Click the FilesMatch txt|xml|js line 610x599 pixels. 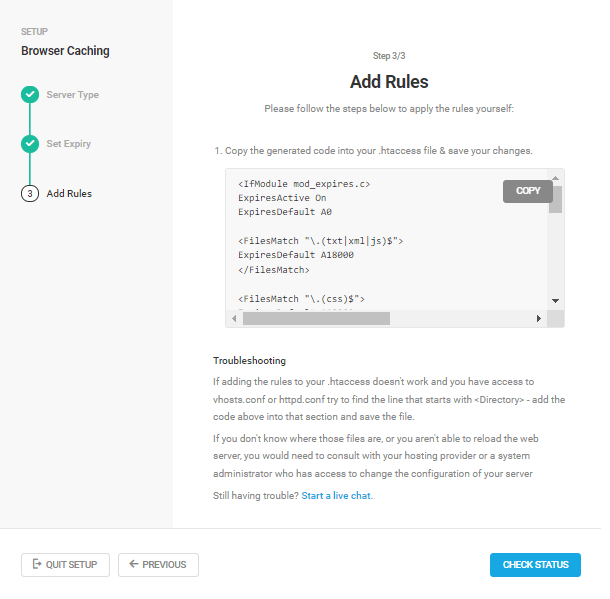[x=321, y=241]
